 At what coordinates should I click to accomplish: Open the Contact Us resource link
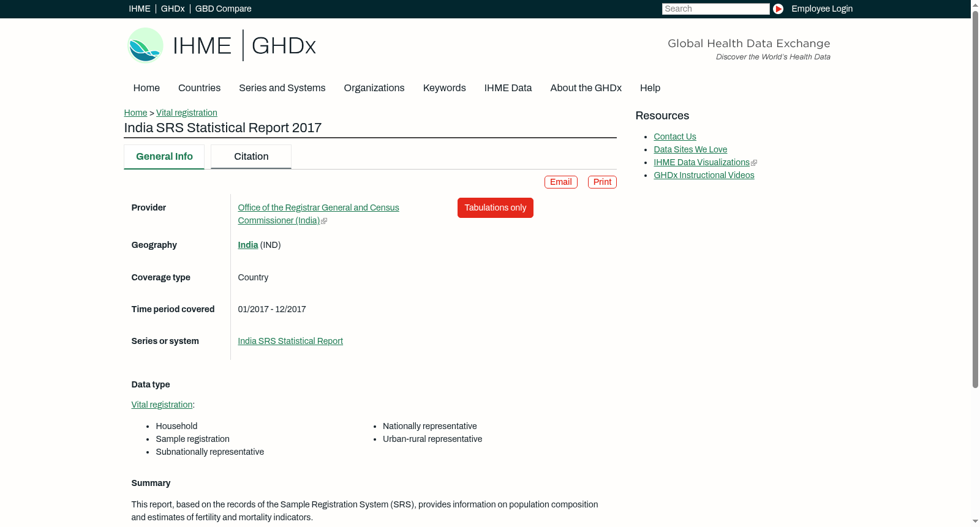(x=675, y=136)
